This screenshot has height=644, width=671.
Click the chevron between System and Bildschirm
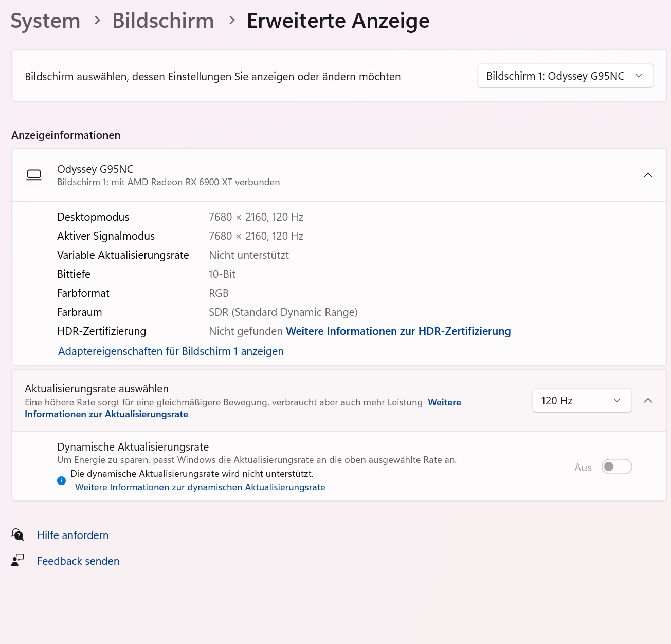97,21
